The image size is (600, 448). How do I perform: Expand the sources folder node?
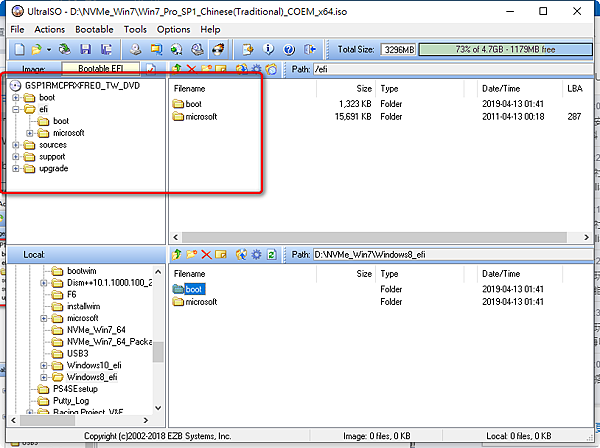[16, 145]
